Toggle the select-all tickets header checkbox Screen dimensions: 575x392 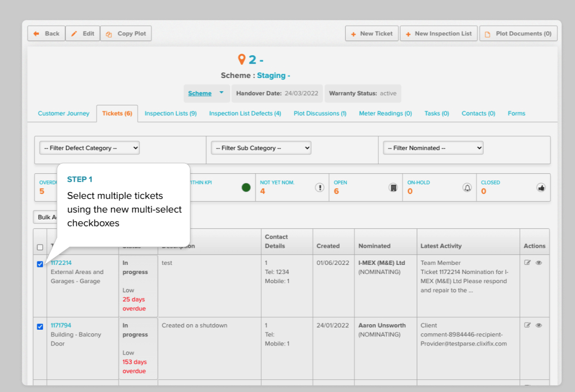(40, 247)
